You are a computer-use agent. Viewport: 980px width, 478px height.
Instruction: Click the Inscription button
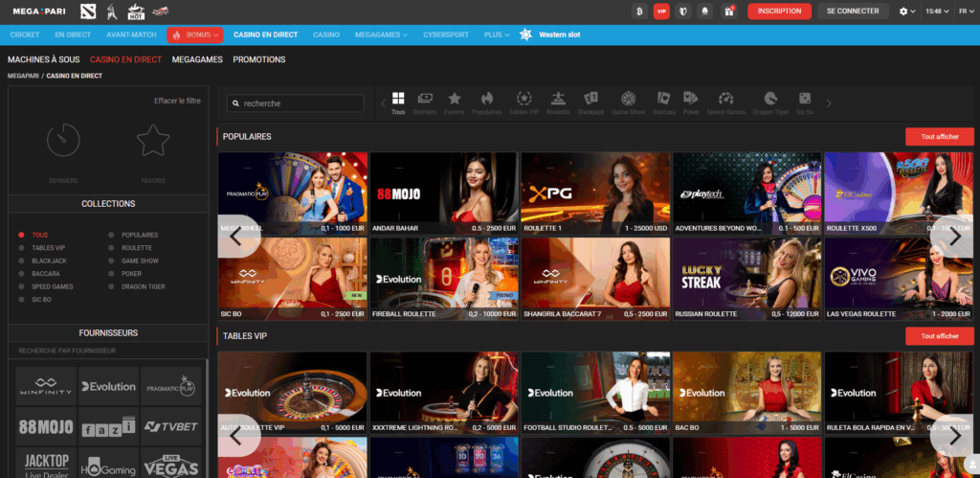[x=779, y=11]
